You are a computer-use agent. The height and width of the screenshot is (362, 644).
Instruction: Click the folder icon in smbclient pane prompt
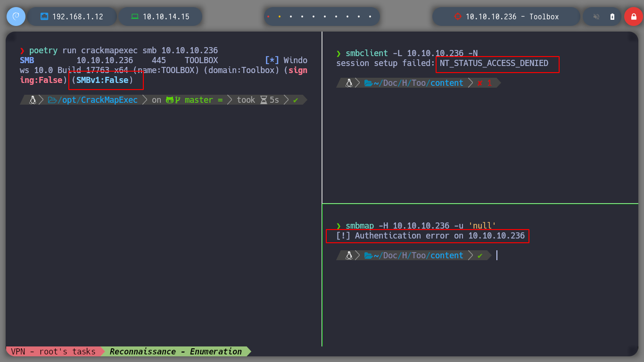368,83
